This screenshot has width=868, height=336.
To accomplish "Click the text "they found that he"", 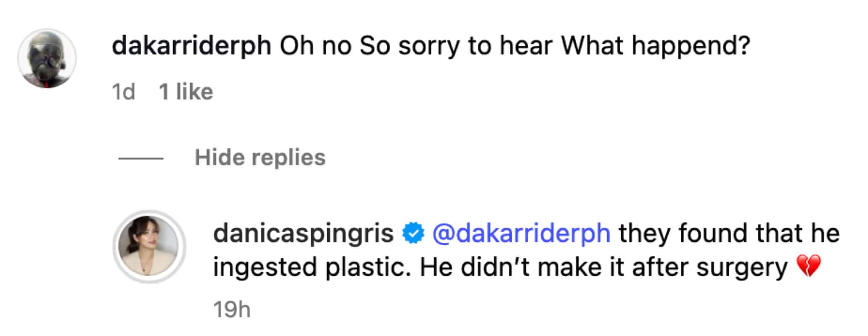I will click(x=729, y=234).
